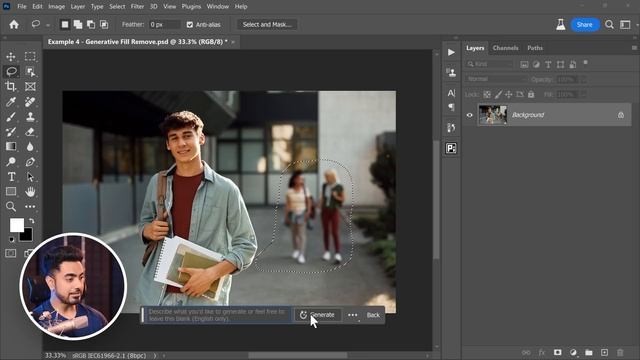The height and width of the screenshot is (360, 640).
Task: Select the Zoom tool in the toolbar
Action: [x=11, y=207]
